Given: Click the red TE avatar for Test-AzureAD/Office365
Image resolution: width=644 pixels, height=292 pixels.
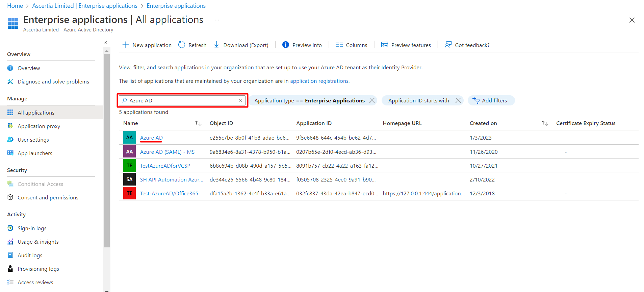Looking at the screenshot, I should 129,193.
